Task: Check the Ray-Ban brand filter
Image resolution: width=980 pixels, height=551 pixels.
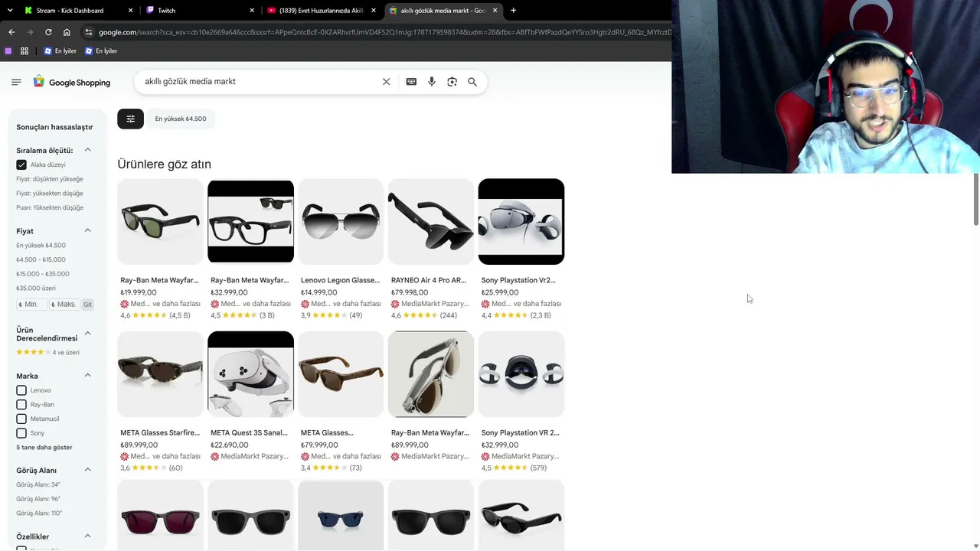Action: pos(21,404)
